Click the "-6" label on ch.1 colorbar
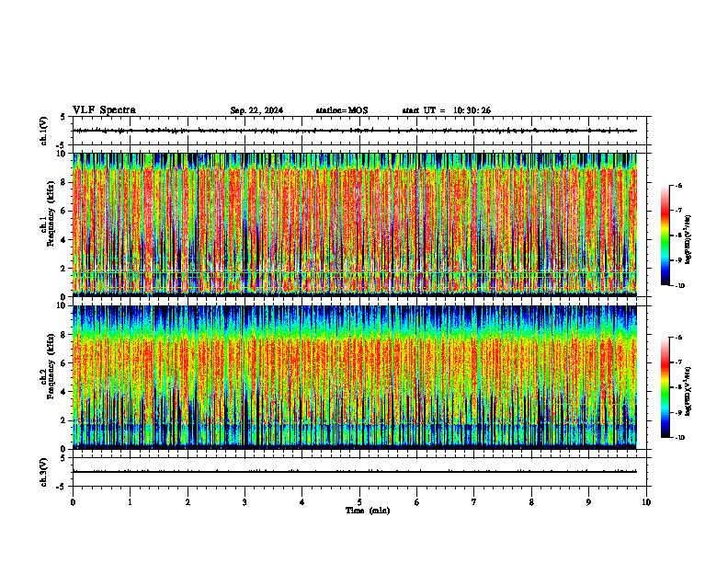The width and height of the screenshot is (728, 563). pyautogui.click(x=678, y=185)
